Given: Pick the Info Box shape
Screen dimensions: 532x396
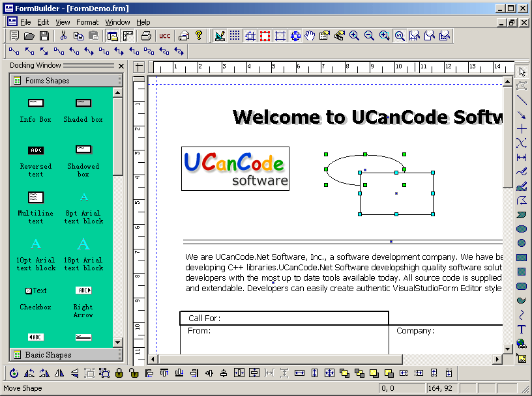Looking at the screenshot, I should click(36, 111).
